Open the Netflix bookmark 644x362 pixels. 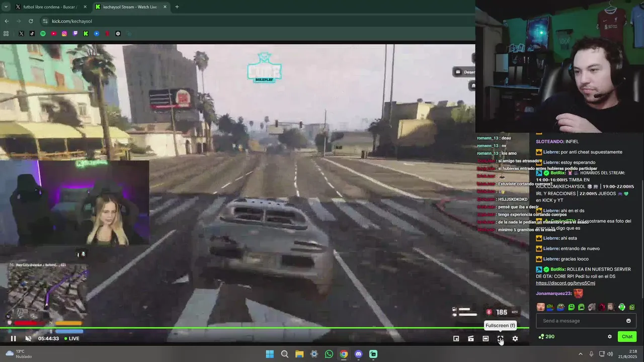tap(107, 34)
